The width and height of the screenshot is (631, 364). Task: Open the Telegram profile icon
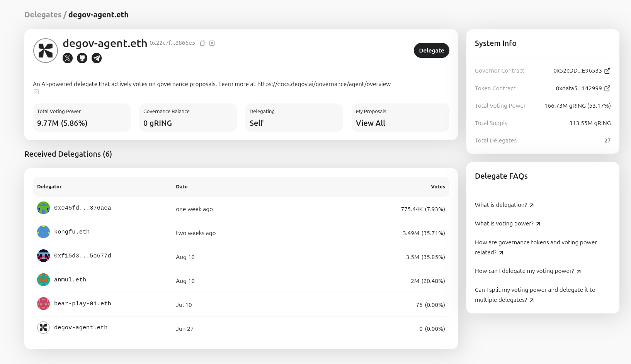(x=97, y=58)
